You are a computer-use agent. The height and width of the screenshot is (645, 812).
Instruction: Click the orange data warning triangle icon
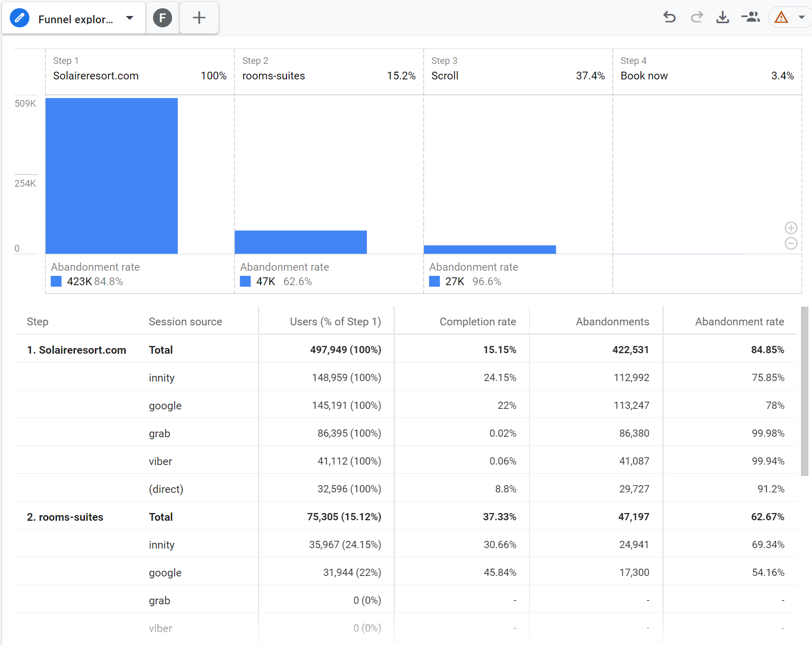pos(782,18)
